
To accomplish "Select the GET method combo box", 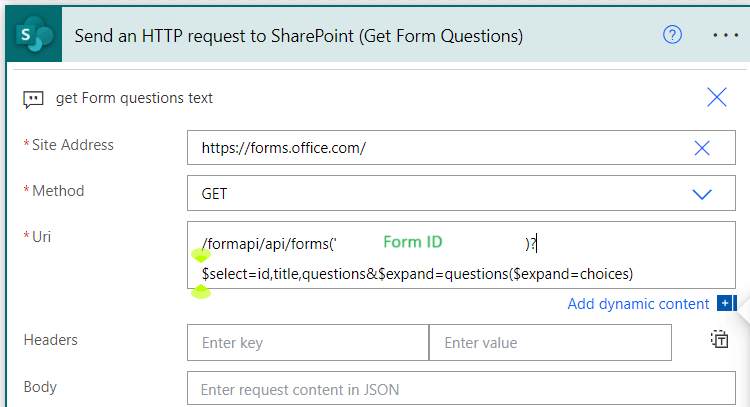I will click(x=440, y=194).
